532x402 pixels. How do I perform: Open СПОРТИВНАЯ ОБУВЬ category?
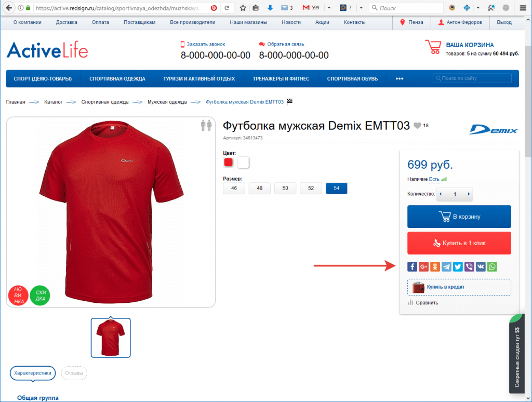point(352,79)
